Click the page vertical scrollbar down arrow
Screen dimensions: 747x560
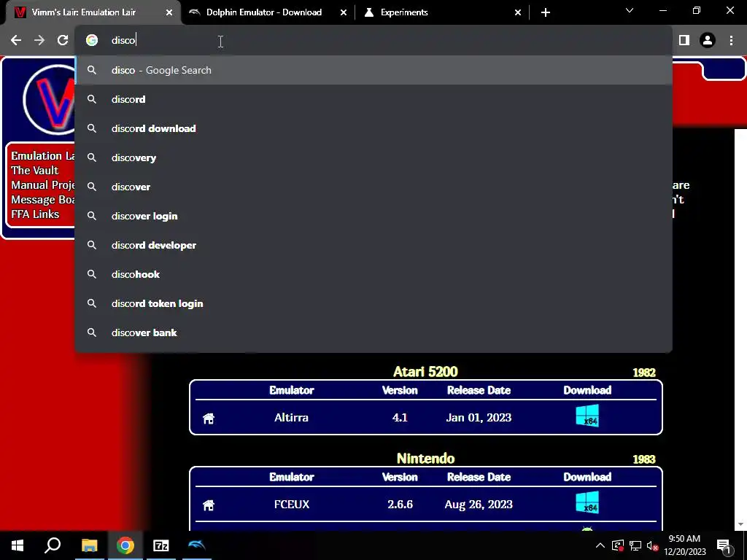pyautogui.click(x=741, y=525)
